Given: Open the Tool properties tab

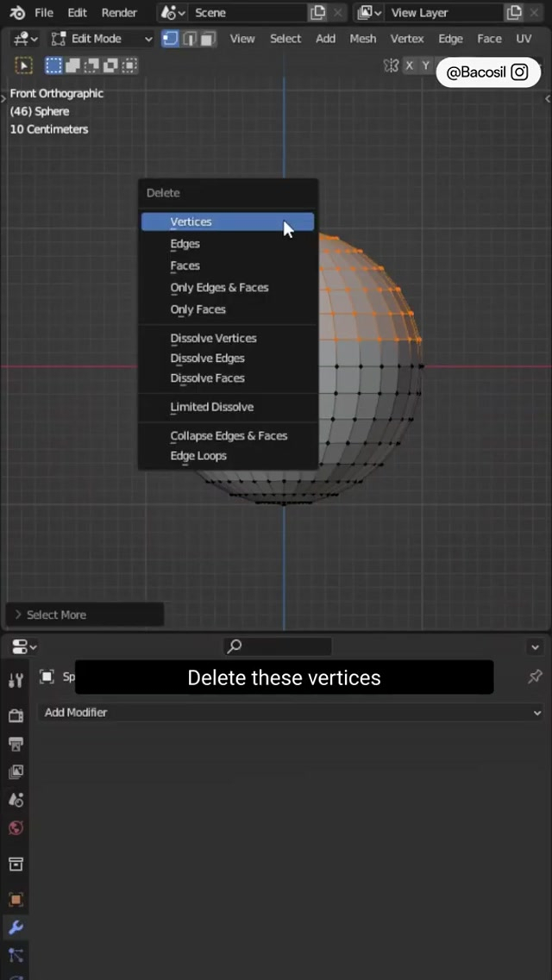Looking at the screenshot, I should pyautogui.click(x=16, y=680).
